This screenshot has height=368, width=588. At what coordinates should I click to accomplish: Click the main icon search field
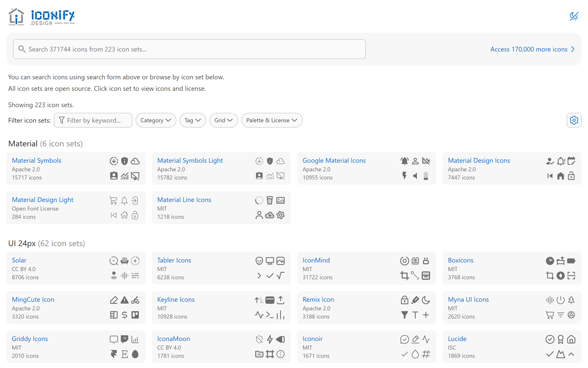(189, 49)
